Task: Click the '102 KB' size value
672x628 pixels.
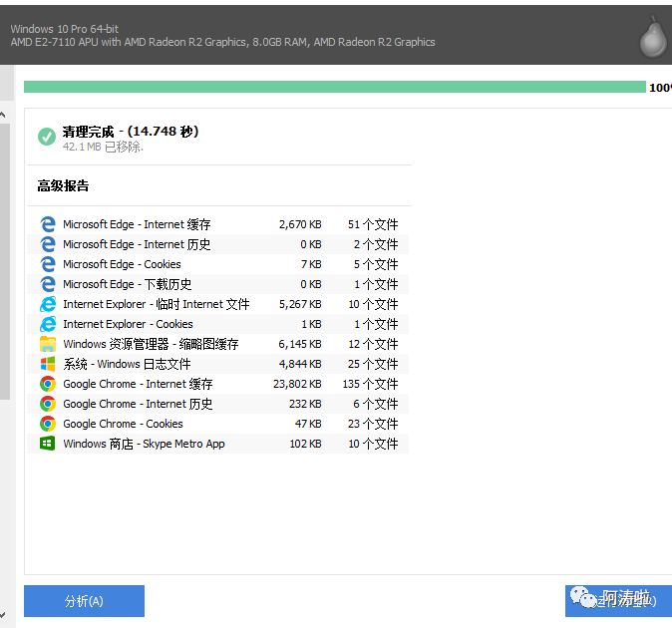Action: point(305,444)
